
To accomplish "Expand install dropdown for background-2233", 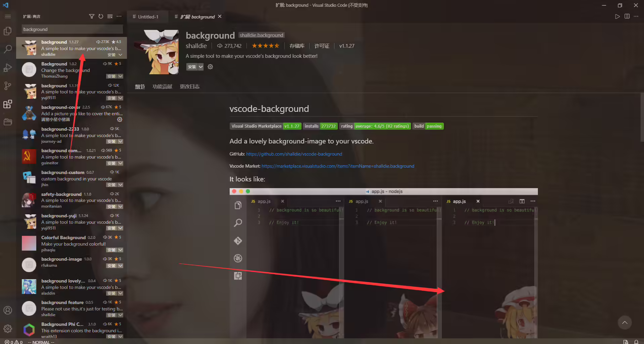I will click(121, 141).
